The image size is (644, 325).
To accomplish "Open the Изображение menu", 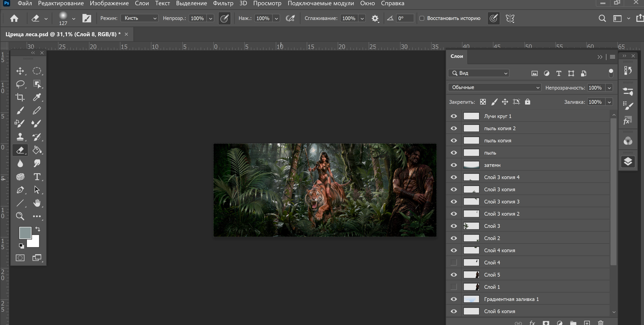I will pos(109,3).
